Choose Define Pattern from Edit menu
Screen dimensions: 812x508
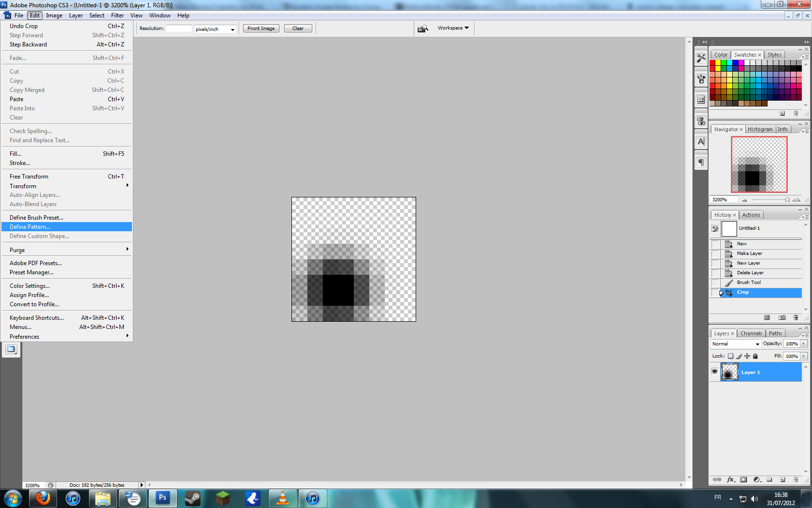pos(30,226)
